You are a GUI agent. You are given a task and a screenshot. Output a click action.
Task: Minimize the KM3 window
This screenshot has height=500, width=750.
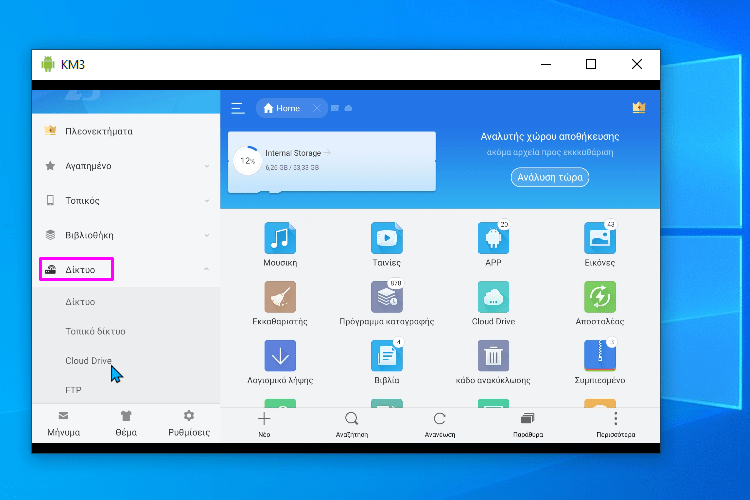[x=546, y=64]
